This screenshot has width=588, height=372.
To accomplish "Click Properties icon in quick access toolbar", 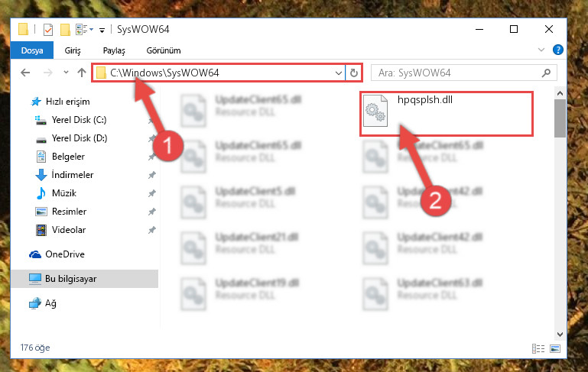I will click(x=48, y=30).
